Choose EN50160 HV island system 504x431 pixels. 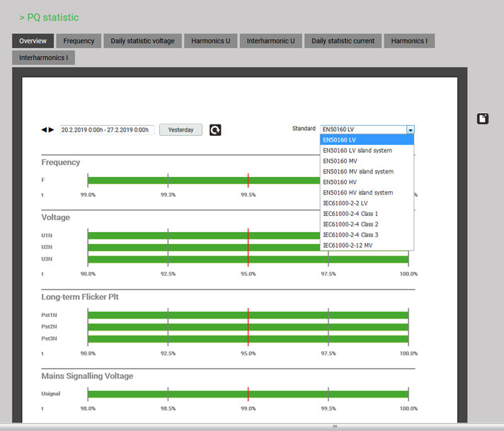click(x=367, y=192)
